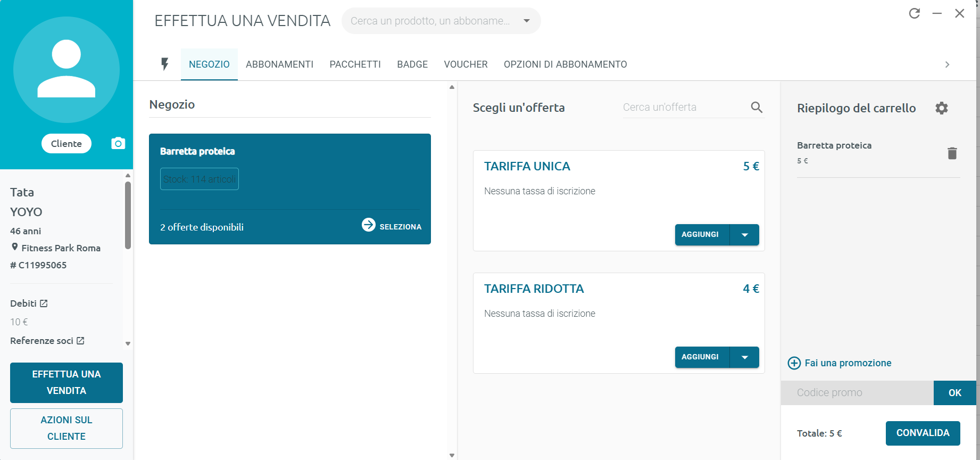
Task: Switch to the ABBONAMENTI tab
Action: [x=279, y=64]
